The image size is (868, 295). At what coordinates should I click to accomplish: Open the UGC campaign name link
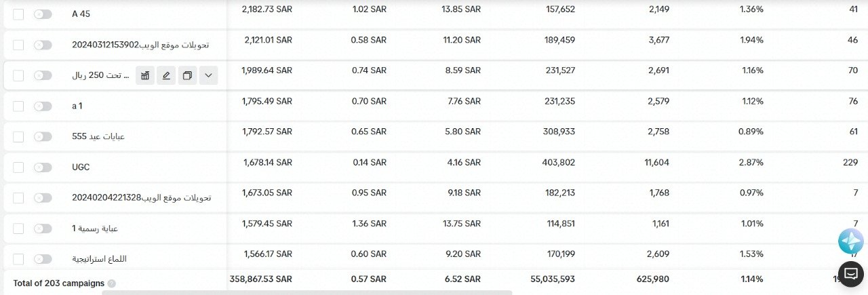(x=81, y=167)
